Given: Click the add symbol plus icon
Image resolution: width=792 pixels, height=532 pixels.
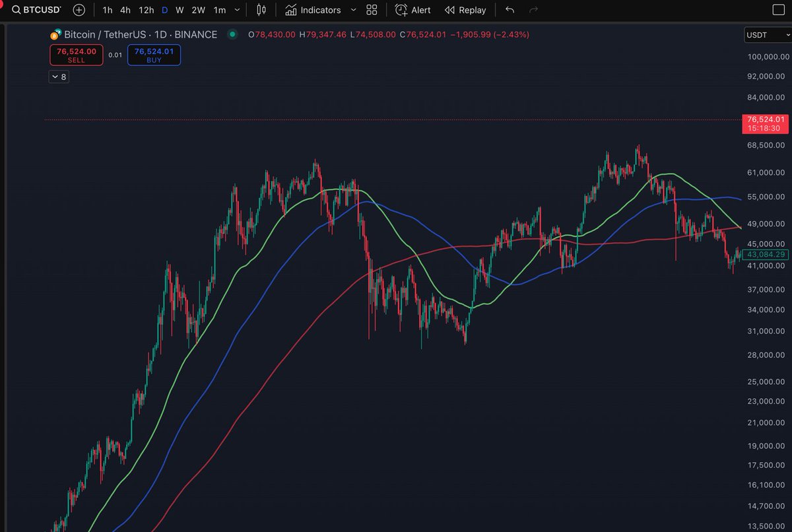Looking at the screenshot, I should coord(79,10).
